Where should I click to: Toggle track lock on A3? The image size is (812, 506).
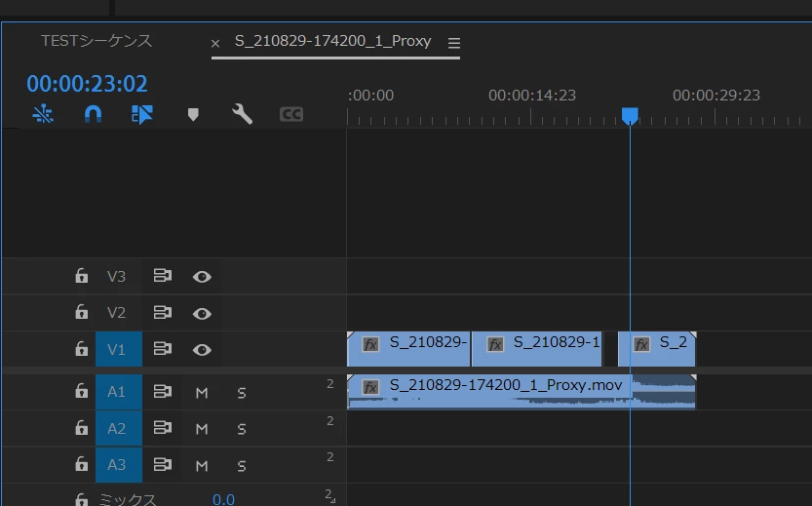tap(81, 464)
